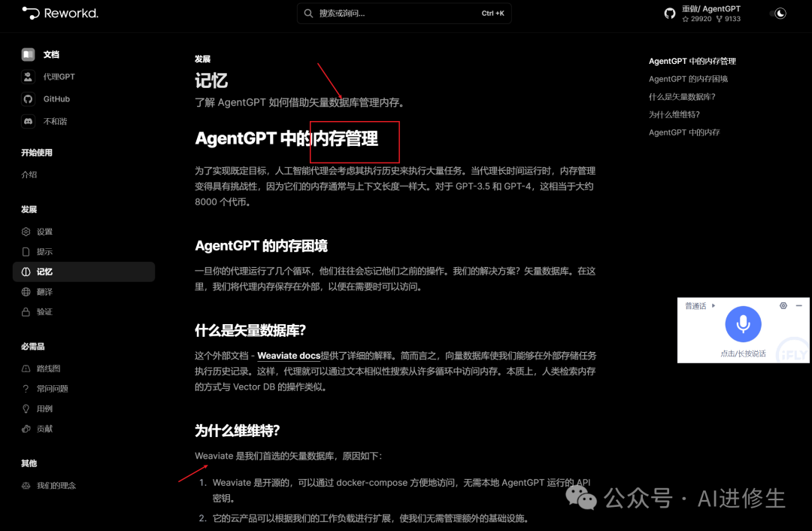Screen dimensions: 812x531
Task: Open the GitHub repository icon in header
Action: [x=670, y=14]
